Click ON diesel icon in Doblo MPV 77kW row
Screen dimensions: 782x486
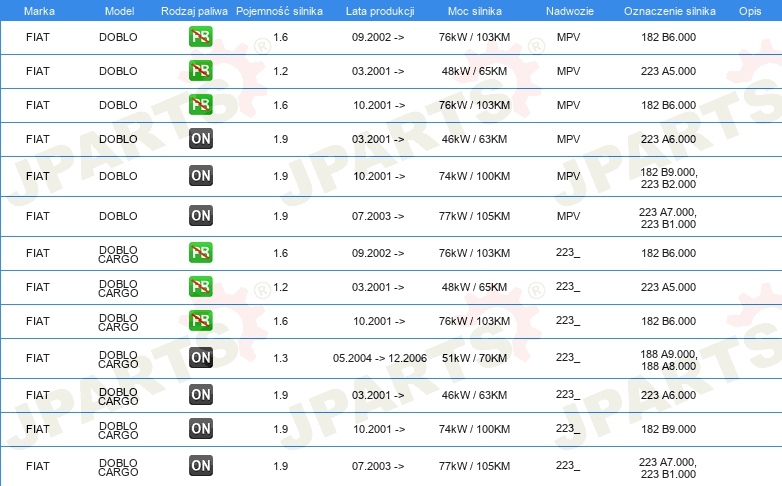pyautogui.click(x=200, y=216)
